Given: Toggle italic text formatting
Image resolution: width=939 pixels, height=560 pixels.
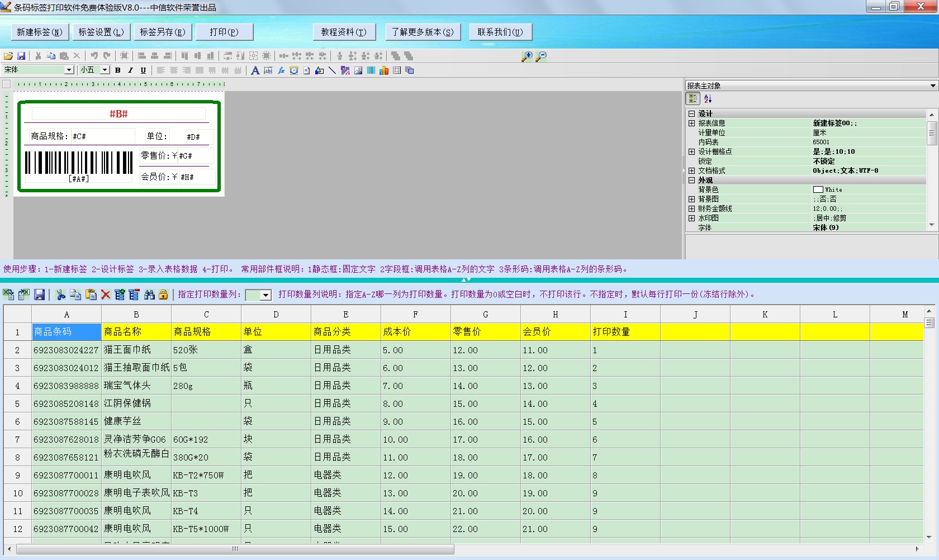Looking at the screenshot, I should point(130,70).
